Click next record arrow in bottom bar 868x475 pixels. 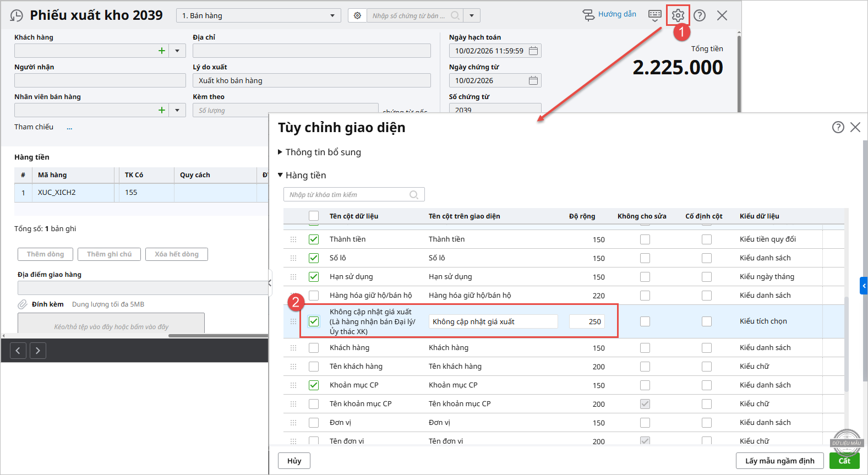click(37, 351)
